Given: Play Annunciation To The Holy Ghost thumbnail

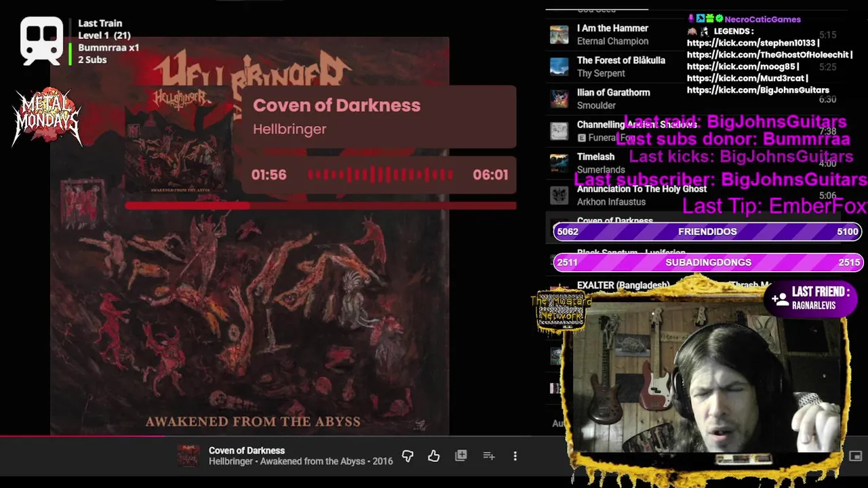Looking at the screenshot, I should [x=559, y=195].
